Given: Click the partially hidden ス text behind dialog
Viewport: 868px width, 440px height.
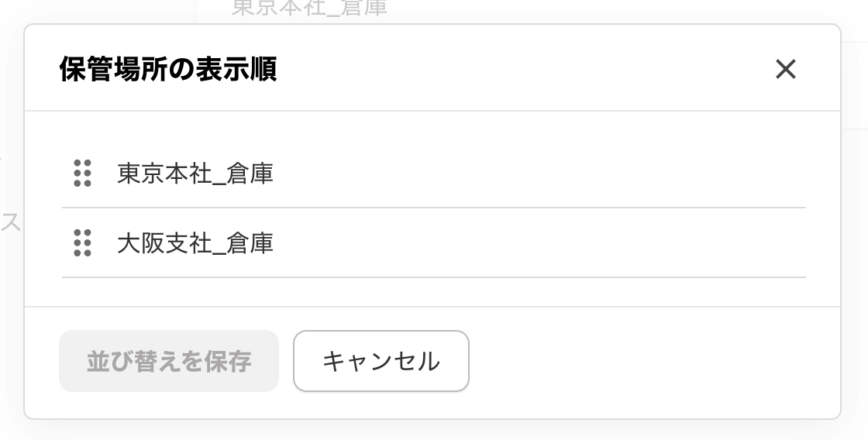Looking at the screenshot, I should 10,222.
